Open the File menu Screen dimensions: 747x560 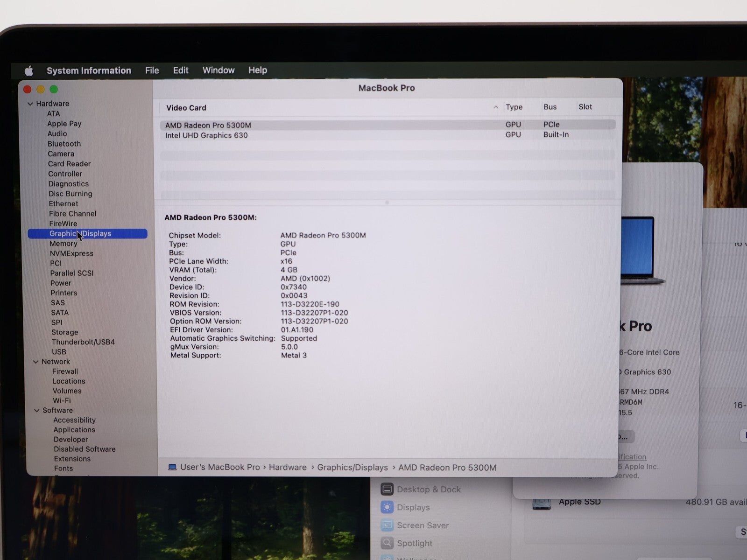(x=152, y=70)
